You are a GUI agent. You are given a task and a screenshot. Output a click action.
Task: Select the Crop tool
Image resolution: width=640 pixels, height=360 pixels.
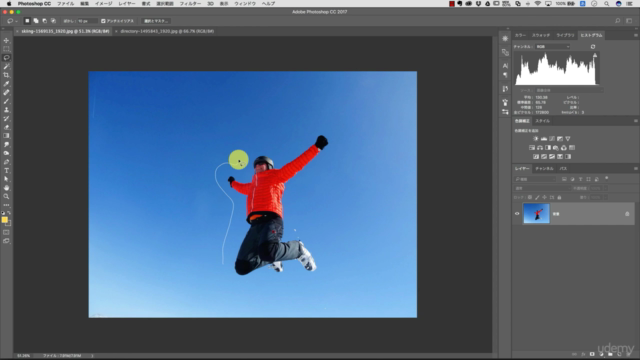click(6, 75)
